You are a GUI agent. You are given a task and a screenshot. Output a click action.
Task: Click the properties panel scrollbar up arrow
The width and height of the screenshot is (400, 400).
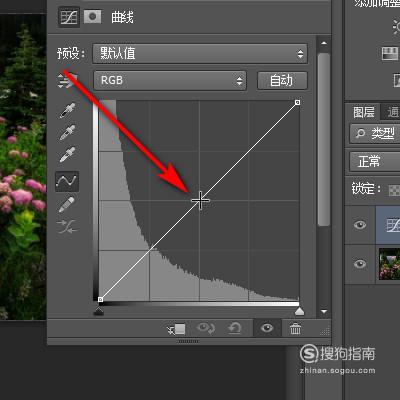[x=324, y=43]
